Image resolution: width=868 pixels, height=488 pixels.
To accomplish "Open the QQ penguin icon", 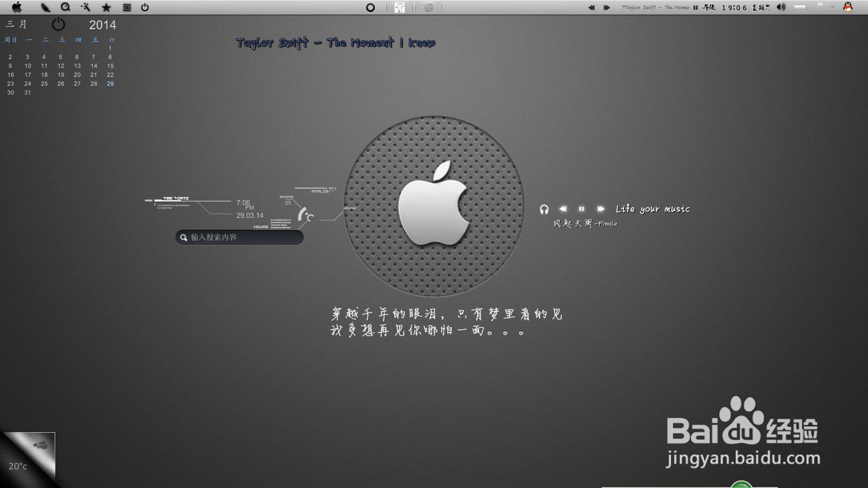I will click(848, 7).
